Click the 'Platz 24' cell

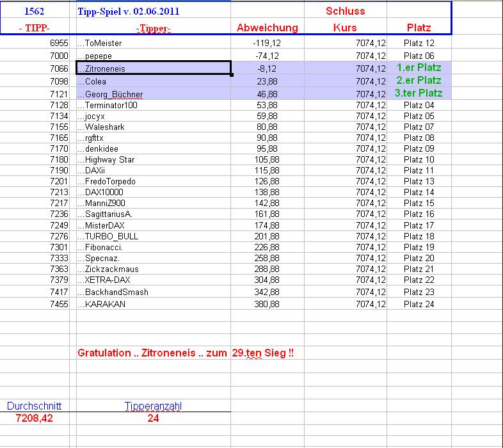419,304
